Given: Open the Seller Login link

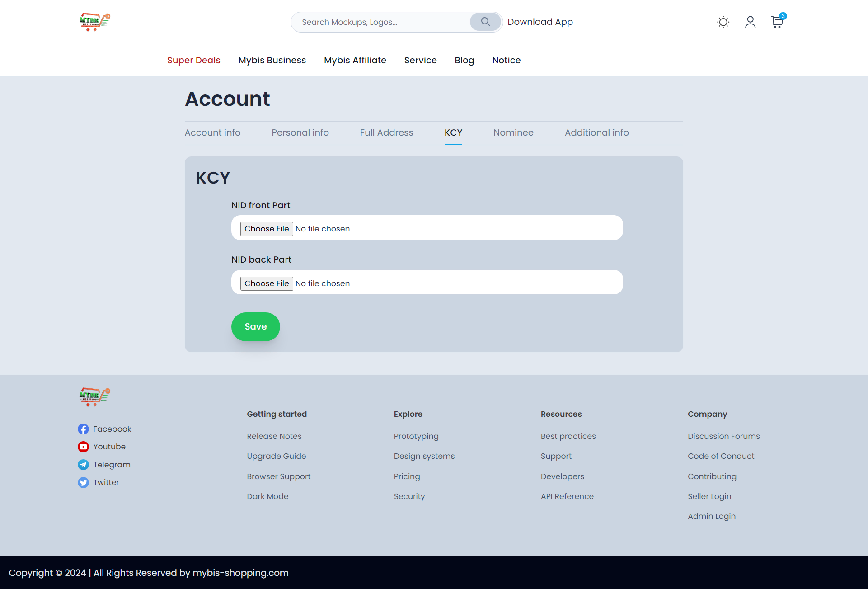Looking at the screenshot, I should (709, 496).
